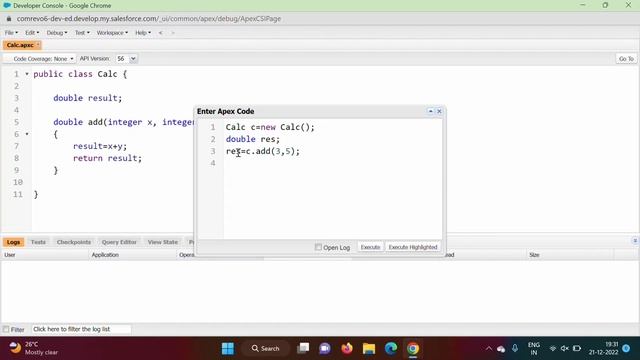The image size is (640, 360).
Task: Sort logs by Application column header
Action: coord(133,255)
